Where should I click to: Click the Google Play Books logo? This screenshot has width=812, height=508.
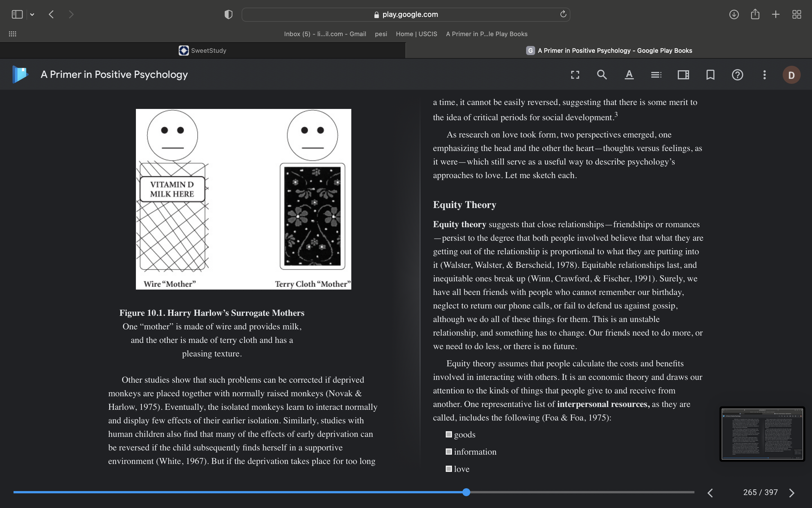pos(20,74)
